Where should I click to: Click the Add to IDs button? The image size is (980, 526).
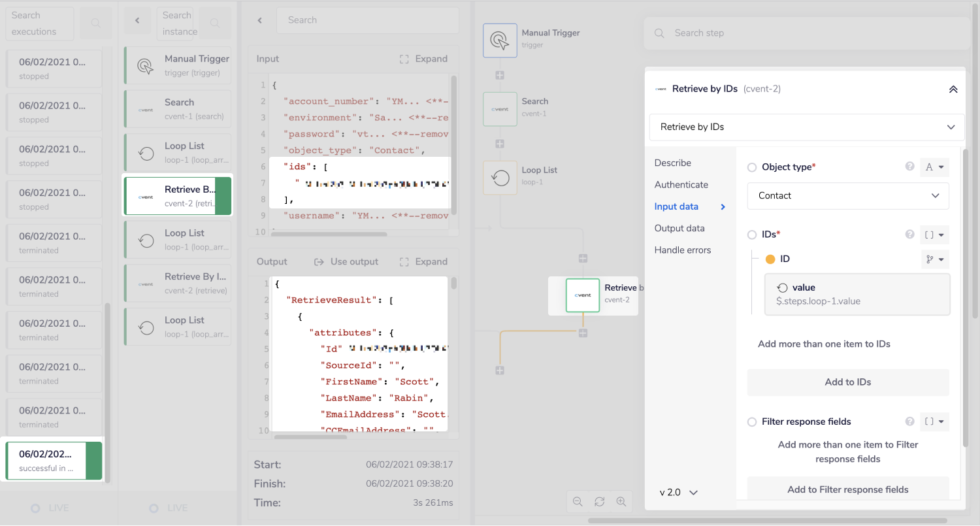click(x=848, y=382)
